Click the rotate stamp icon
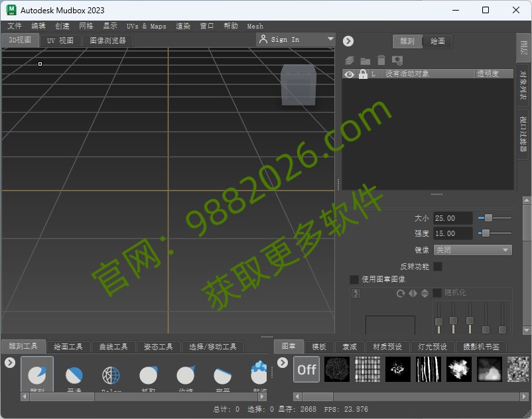The width and height of the screenshot is (532, 419). (x=401, y=293)
